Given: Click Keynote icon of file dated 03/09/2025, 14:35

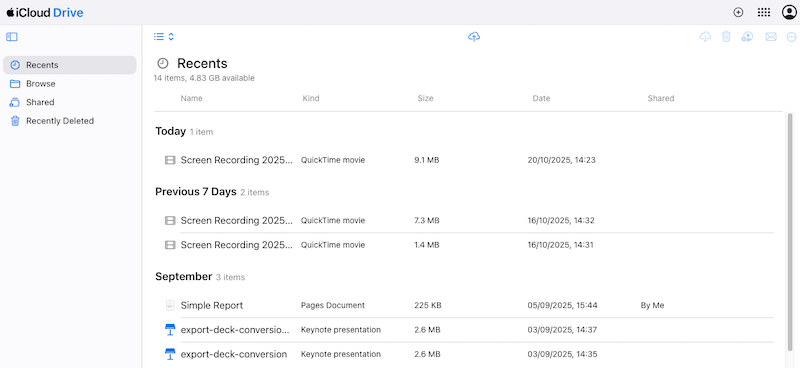Looking at the screenshot, I should point(170,354).
